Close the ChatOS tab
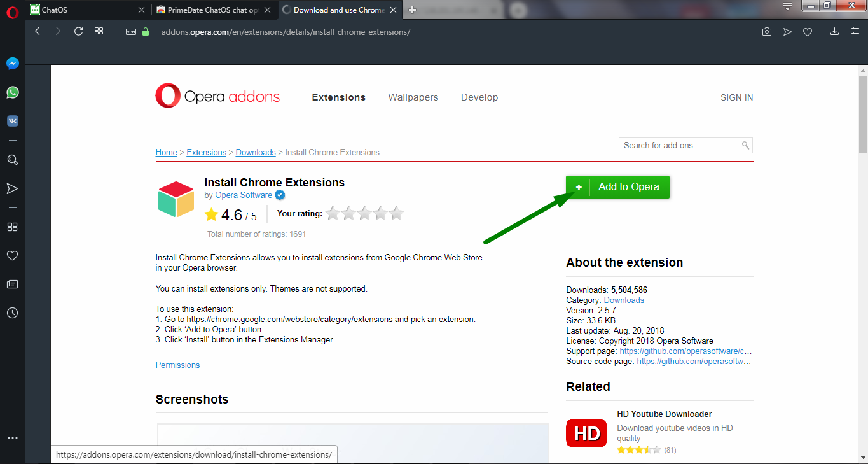 pyautogui.click(x=141, y=10)
